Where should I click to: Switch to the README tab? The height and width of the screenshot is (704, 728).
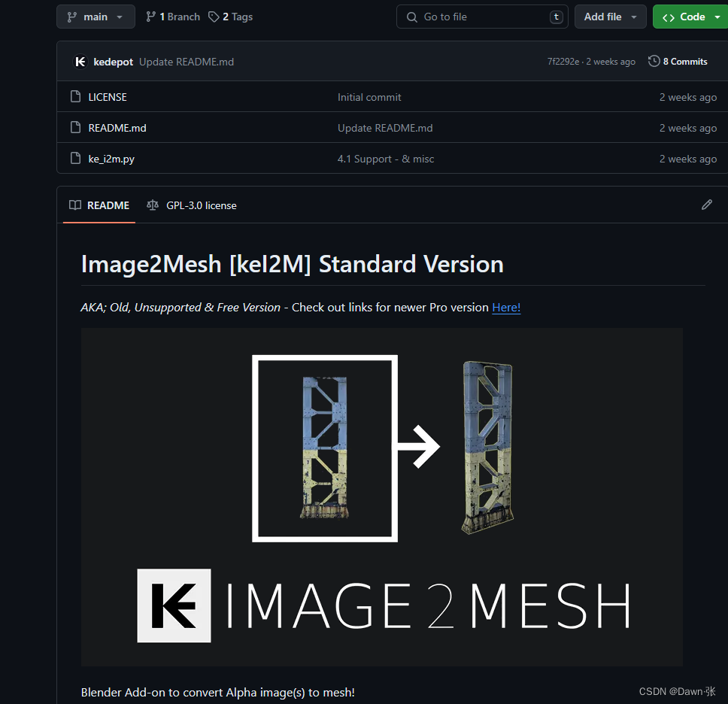(x=99, y=205)
